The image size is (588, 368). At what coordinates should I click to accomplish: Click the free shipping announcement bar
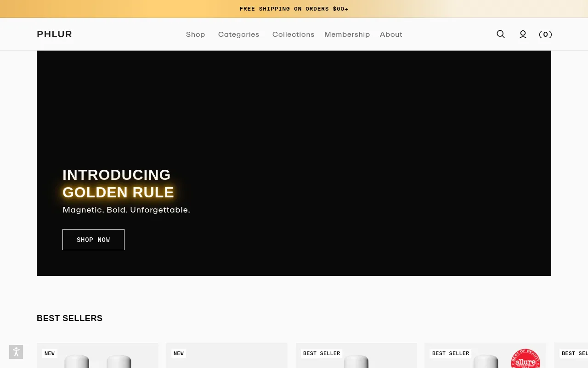pos(294,9)
